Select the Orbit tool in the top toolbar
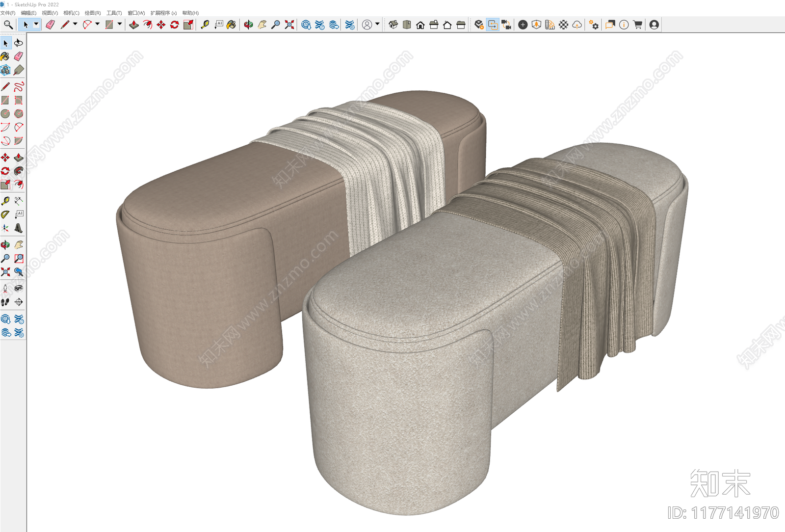Image resolution: width=785 pixels, height=532 pixels. pyautogui.click(x=248, y=25)
